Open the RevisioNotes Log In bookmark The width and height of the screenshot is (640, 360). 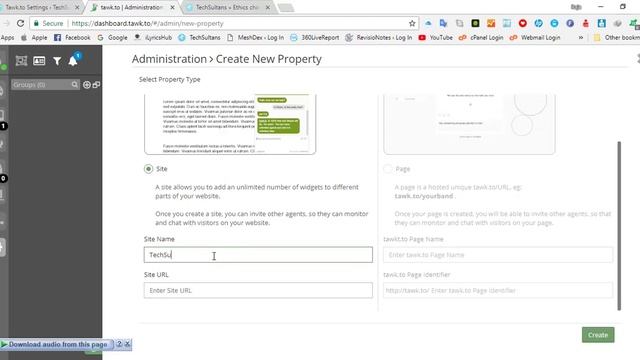point(378,38)
